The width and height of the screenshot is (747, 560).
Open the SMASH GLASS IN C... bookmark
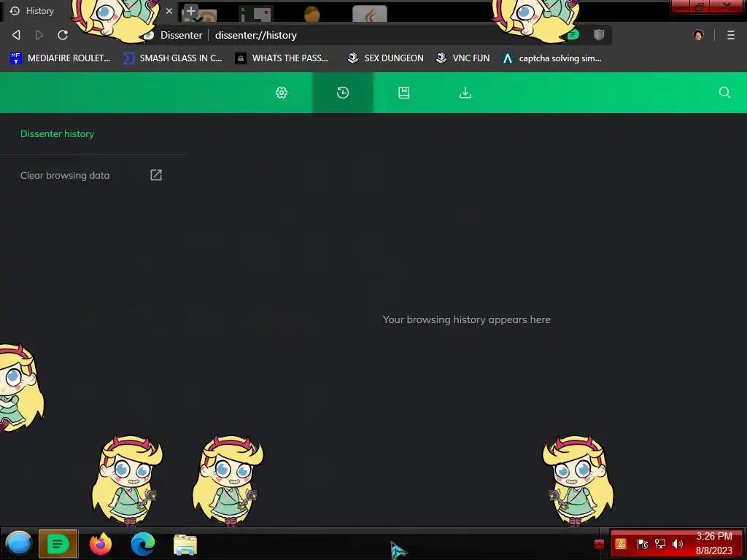(172, 58)
